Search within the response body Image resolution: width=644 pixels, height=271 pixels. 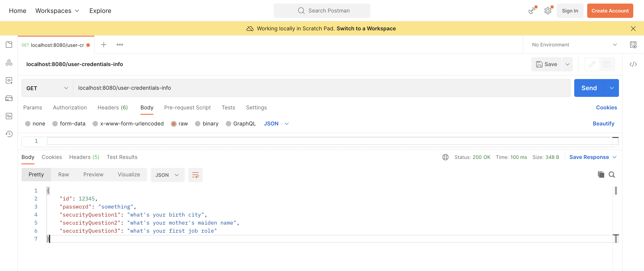click(x=612, y=174)
